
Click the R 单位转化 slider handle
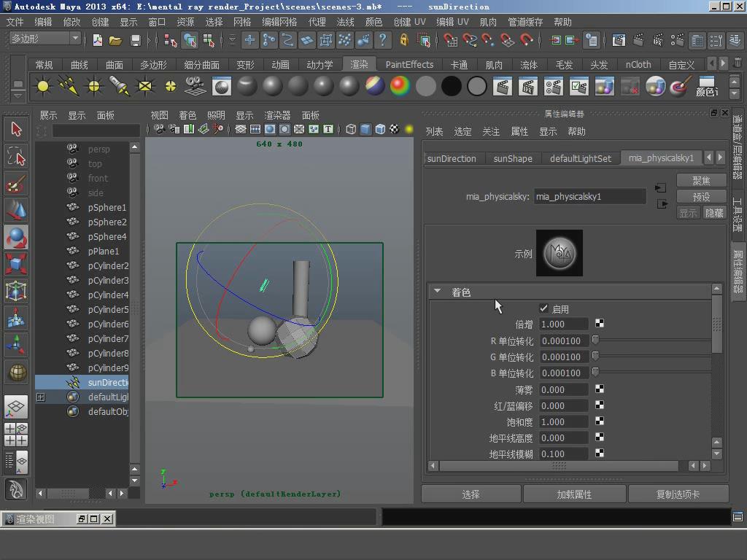click(x=595, y=340)
